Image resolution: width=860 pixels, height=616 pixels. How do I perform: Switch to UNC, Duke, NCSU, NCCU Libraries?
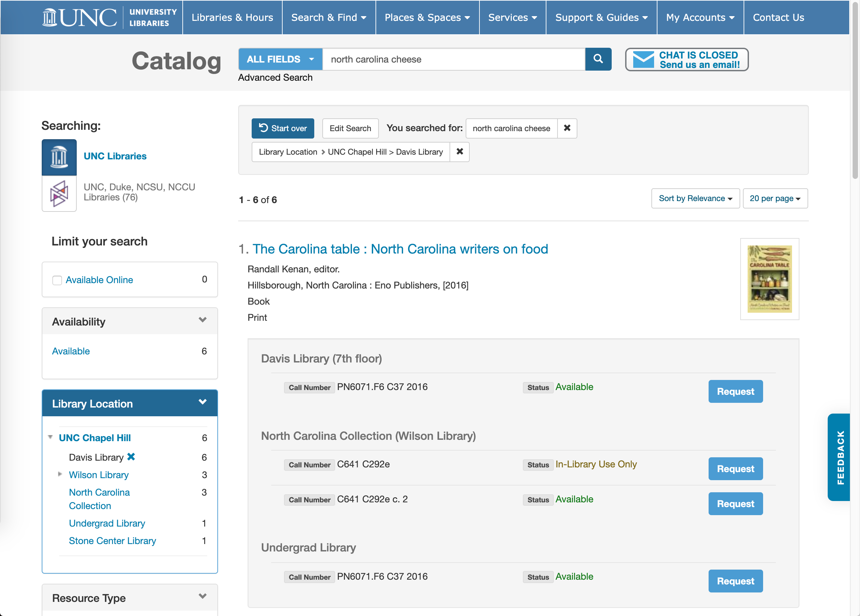pos(139,192)
